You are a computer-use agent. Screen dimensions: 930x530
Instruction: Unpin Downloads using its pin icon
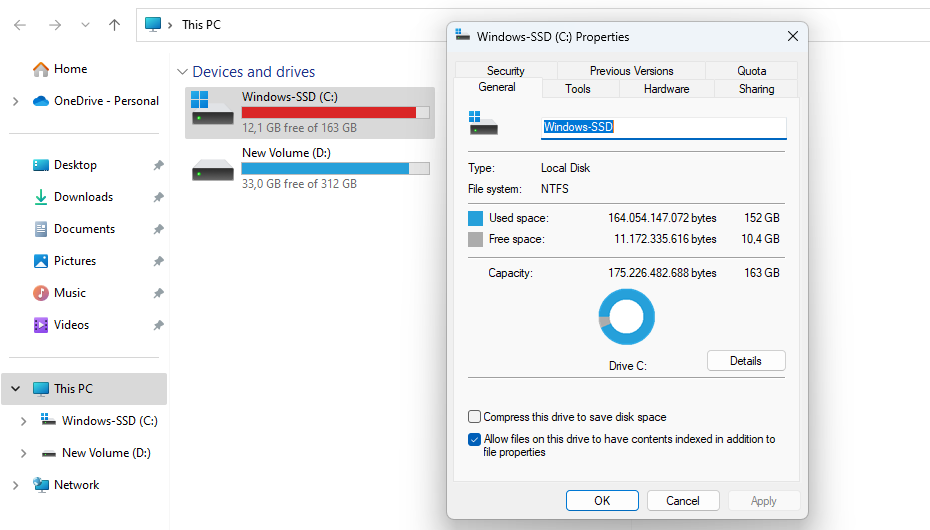click(x=158, y=197)
